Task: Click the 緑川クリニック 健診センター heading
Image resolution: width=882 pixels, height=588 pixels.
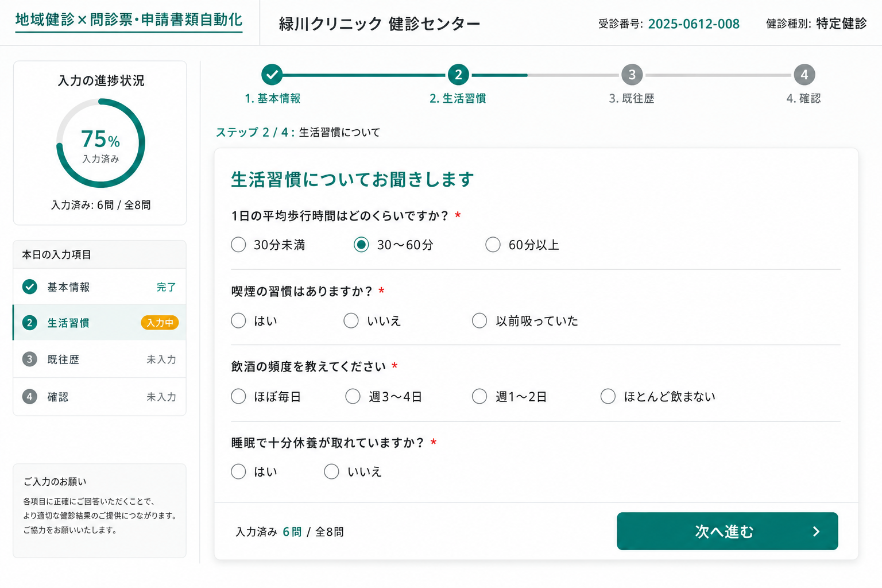Action: click(380, 24)
